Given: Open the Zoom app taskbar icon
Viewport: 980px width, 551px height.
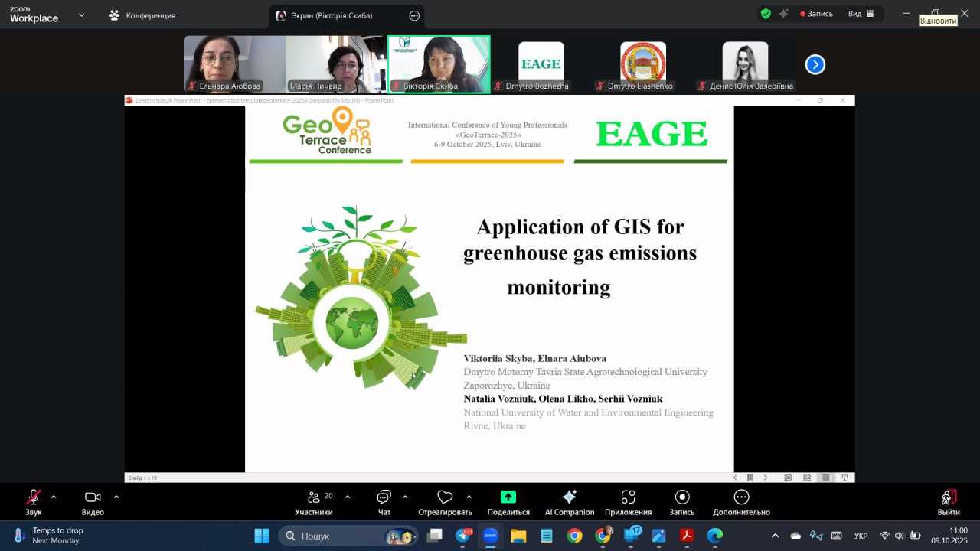Looking at the screenshot, I should [x=491, y=536].
